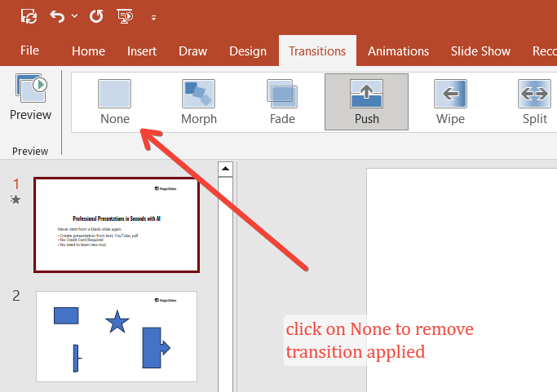Switch to the Draw tab

point(193,51)
